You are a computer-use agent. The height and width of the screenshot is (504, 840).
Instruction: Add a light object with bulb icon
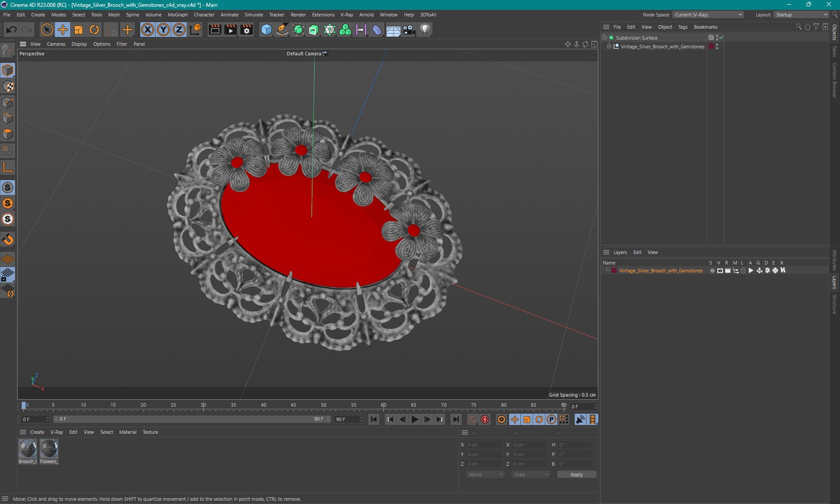[425, 30]
